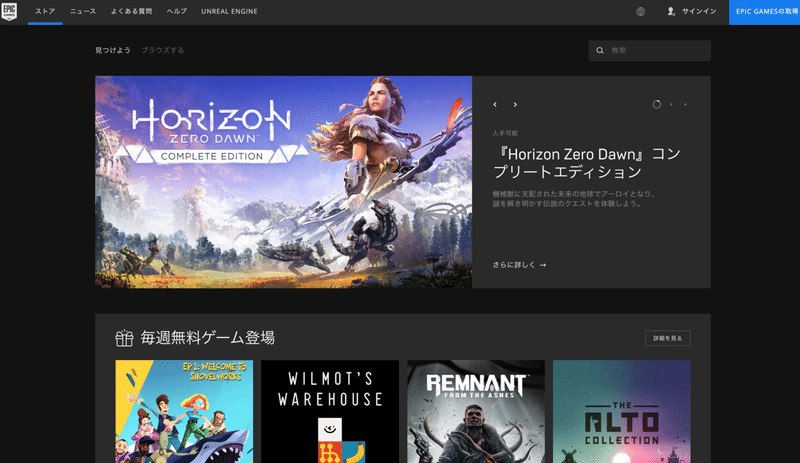The image size is (800, 463).
Task: Go to previous carousel slide arrow
Action: (495, 104)
